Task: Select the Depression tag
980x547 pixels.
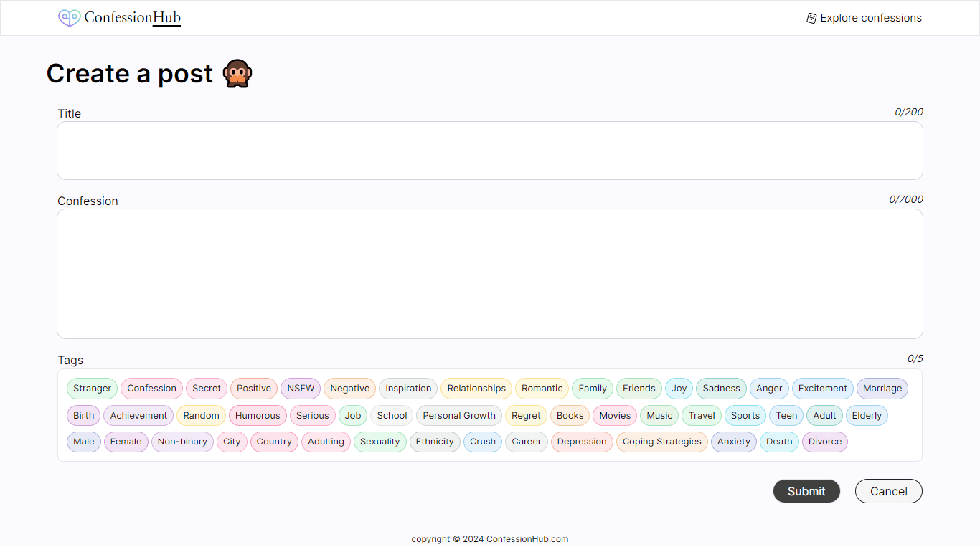Action: point(582,442)
